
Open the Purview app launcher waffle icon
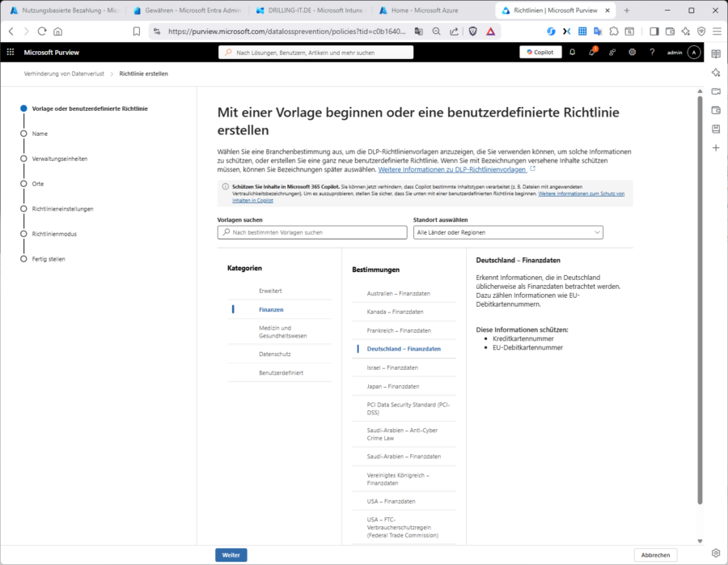click(11, 52)
